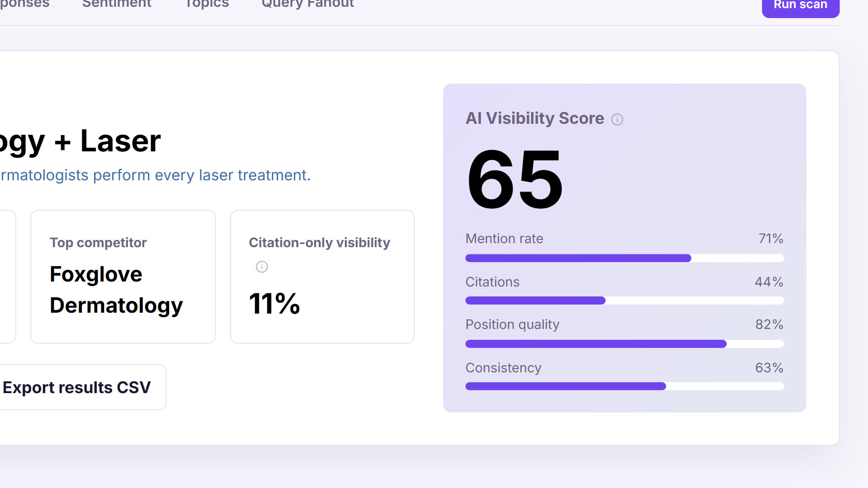Click the Citation-only visibility info icon

pos(262,267)
